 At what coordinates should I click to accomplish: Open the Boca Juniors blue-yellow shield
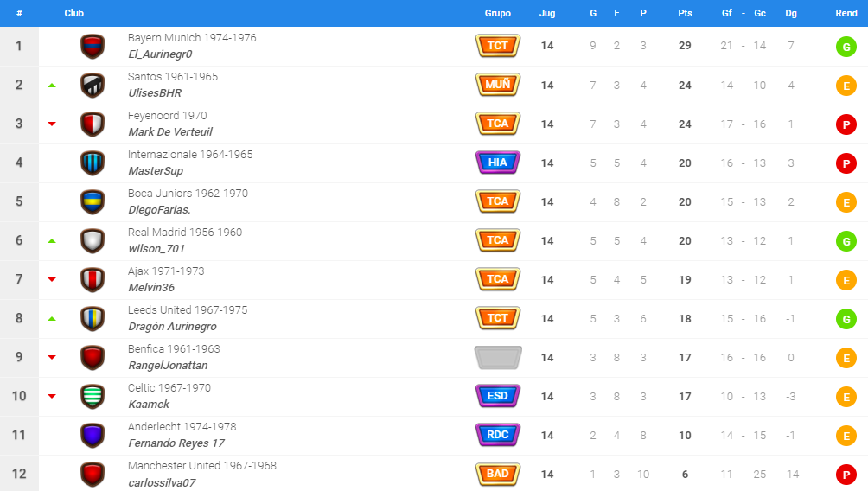click(x=93, y=202)
